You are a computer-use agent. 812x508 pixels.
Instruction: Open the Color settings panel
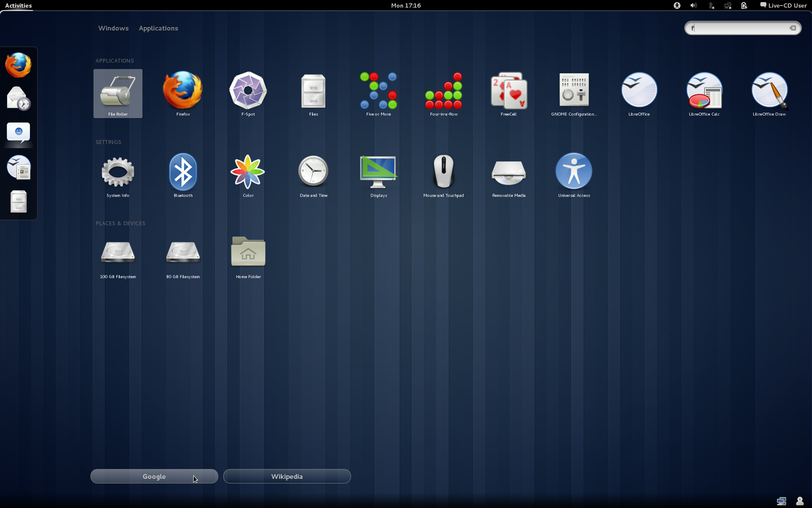point(248,175)
